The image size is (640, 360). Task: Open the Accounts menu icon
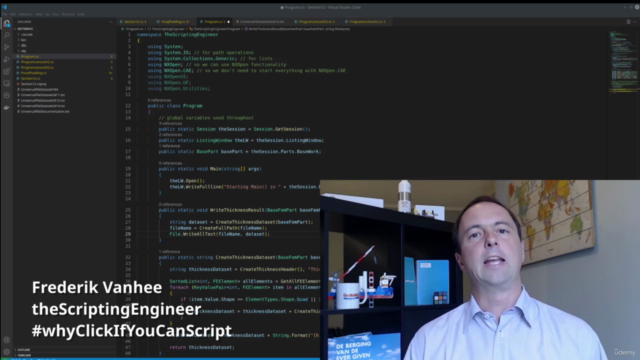7,340
